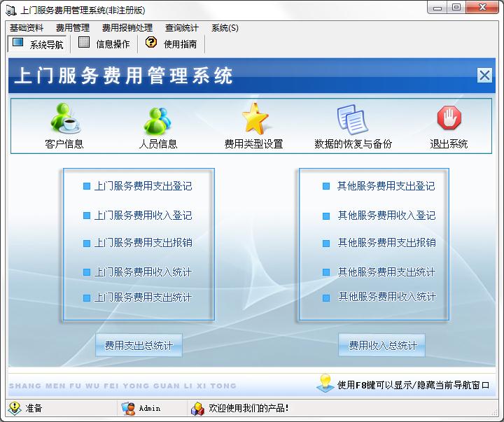The width and height of the screenshot is (504, 422).
Task: Open the 数据的恢复与备份 documents icon
Action: pyautogui.click(x=353, y=120)
